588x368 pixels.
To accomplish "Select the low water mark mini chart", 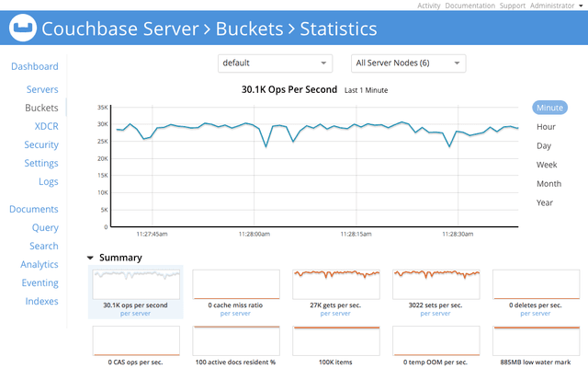I will tap(537, 340).
